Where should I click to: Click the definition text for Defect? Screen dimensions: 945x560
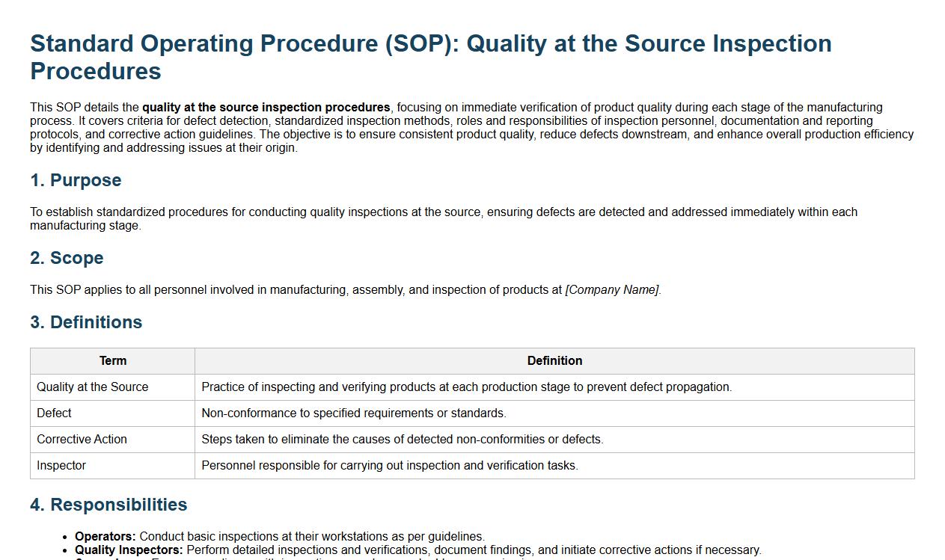pyautogui.click(x=354, y=413)
